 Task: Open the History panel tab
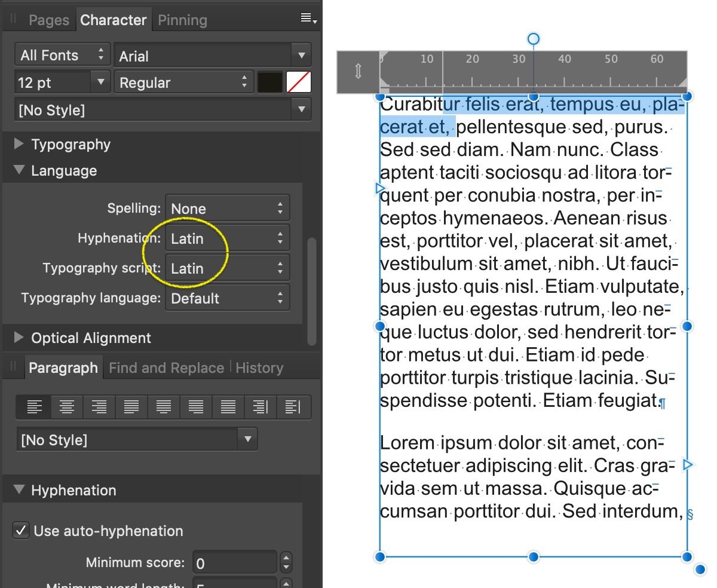click(x=259, y=367)
